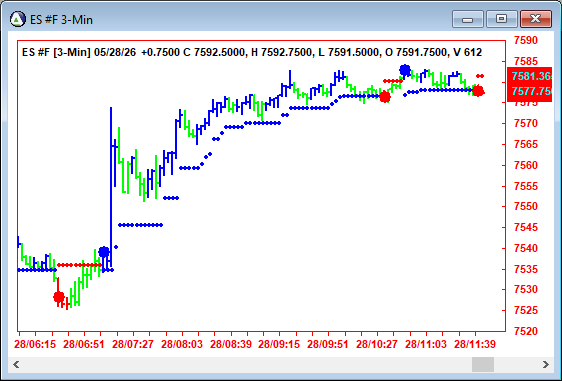Click the 28/09:15 time axis label
Viewport: 562px width, 381px height.
[279, 344]
